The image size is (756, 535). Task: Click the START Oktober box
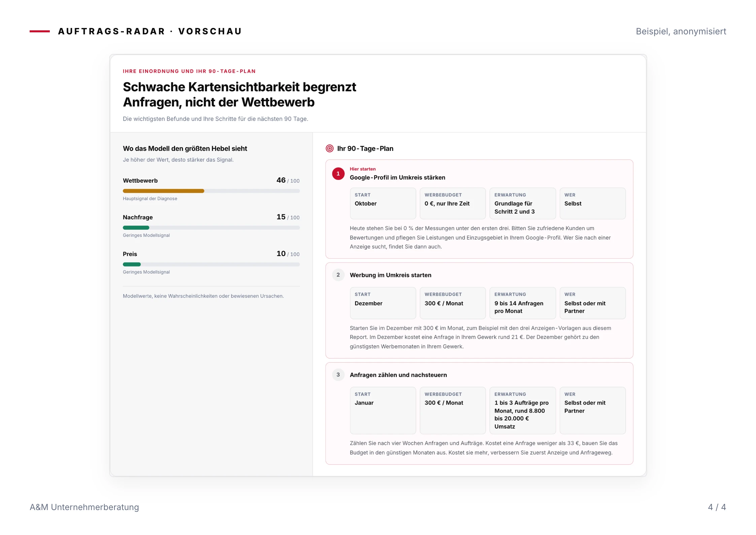click(x=383, y=203)
